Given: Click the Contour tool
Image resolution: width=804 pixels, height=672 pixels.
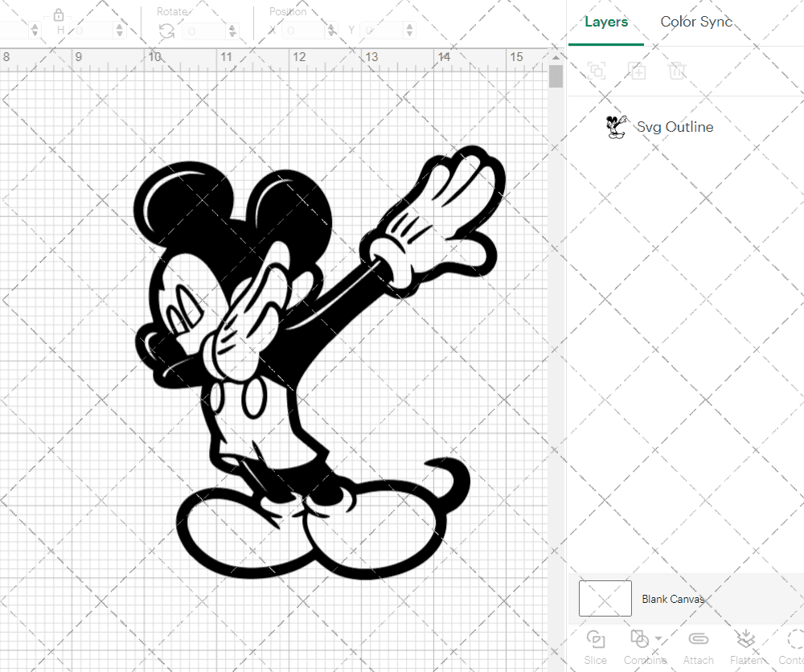Looking at the screenshot, I should coord(792,647).
